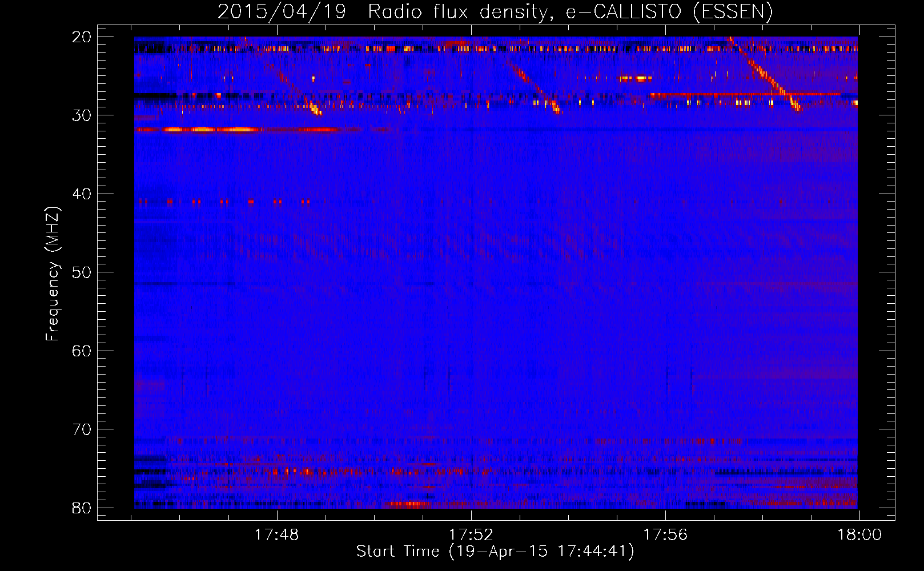Viewport: 924px width, 571px height.
Task: Click the '18:00' time tick label
Action: coord(859,535)
